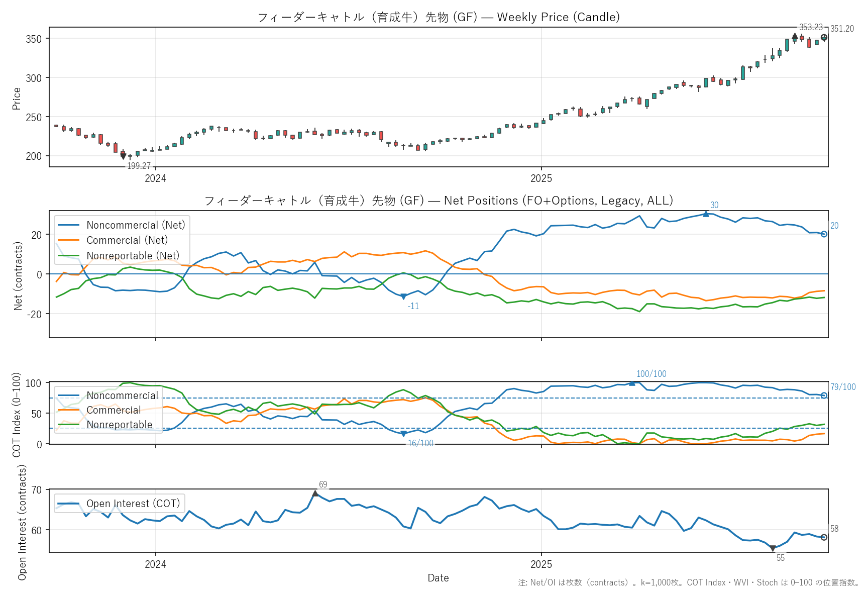Click the Nonreportable (Net) legend entry
This screenshot has width=868, height=593.
pos(133,256)
